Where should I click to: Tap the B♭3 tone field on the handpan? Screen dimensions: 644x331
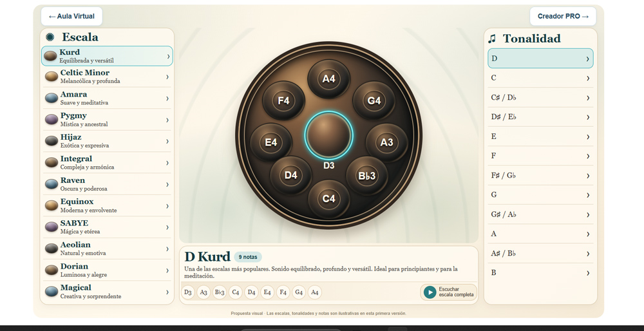pos(367,176)
